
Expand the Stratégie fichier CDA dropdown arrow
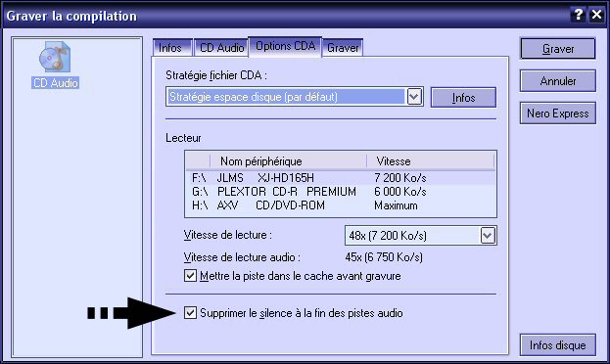coord(414,97)
